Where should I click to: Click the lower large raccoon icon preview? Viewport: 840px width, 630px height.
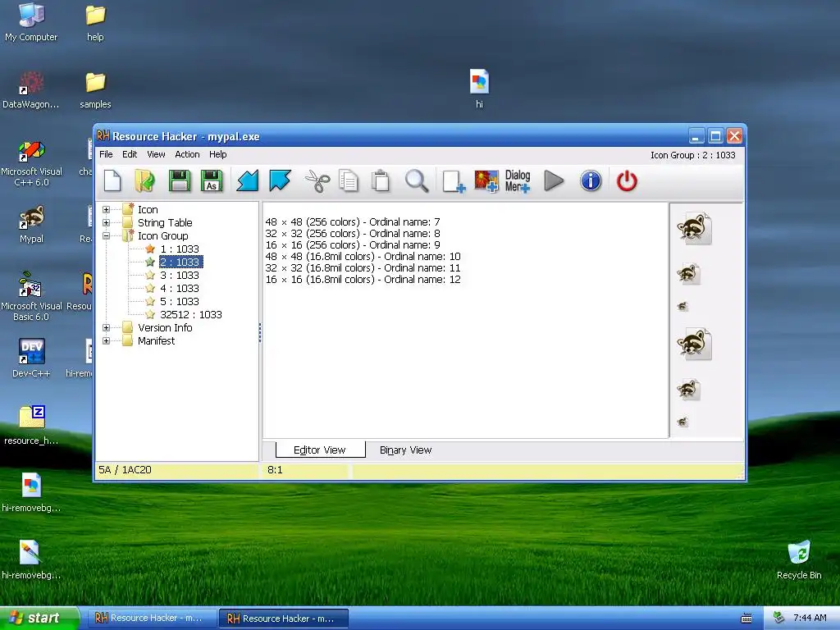(694, 344)
